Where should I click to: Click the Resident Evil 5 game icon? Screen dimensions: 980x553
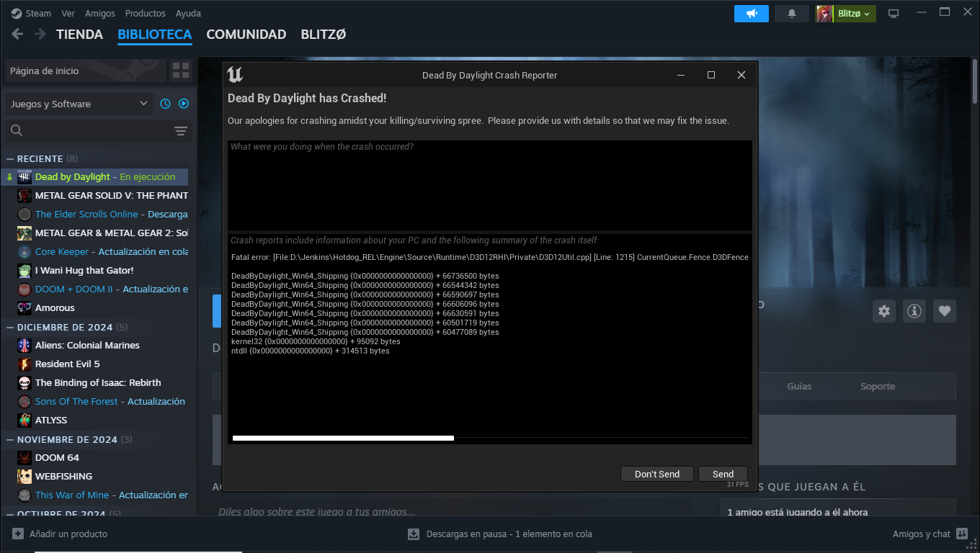click(x=24, y=364)
